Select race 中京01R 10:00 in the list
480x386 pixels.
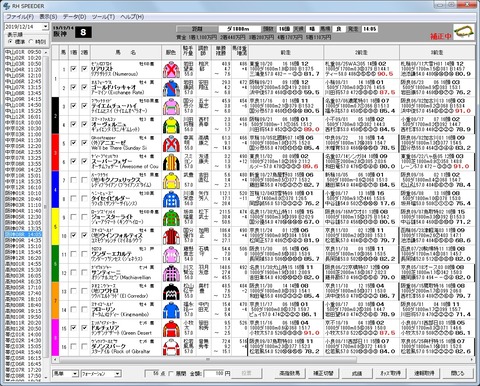pyautogui.click(x=23, y=123)
